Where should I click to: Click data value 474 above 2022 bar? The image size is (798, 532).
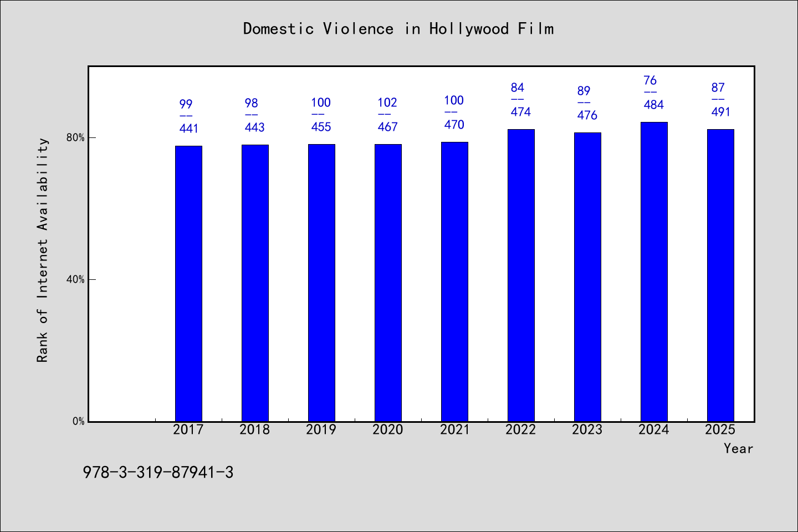[521, 112]
